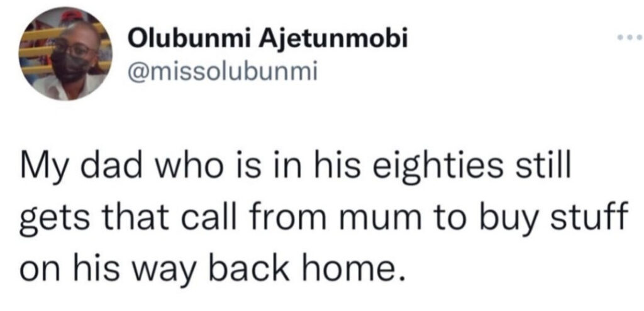
Task: Open Olubunmi Ajetunmobi's profile picture
Action: point(65,54)
